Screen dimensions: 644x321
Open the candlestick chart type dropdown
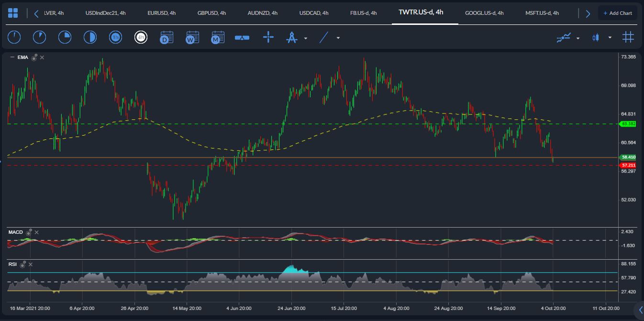(x=610, y=37)
